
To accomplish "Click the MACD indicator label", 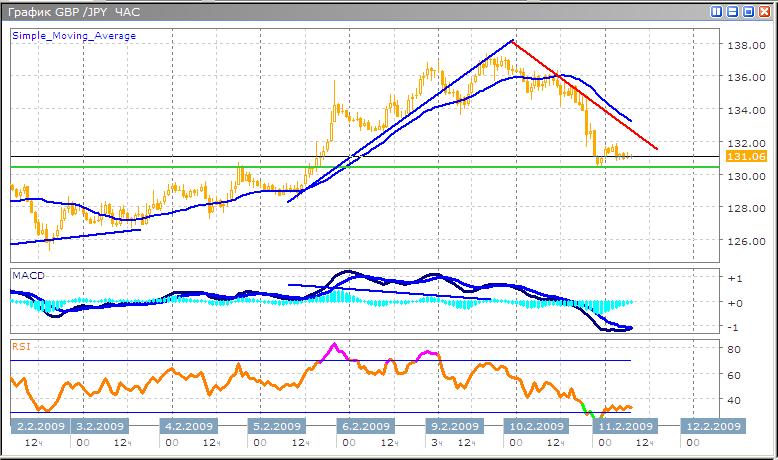I will (26, 274).
